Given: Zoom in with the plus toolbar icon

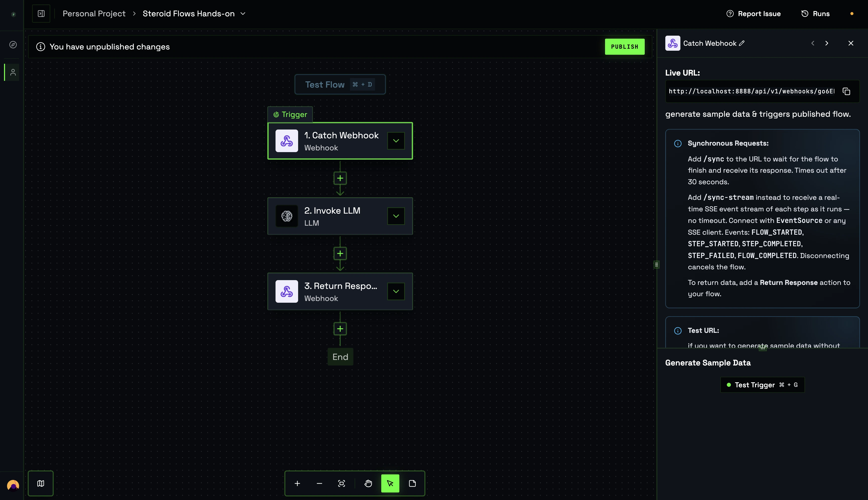Looking at the screenshot, I should coord(297,483).
